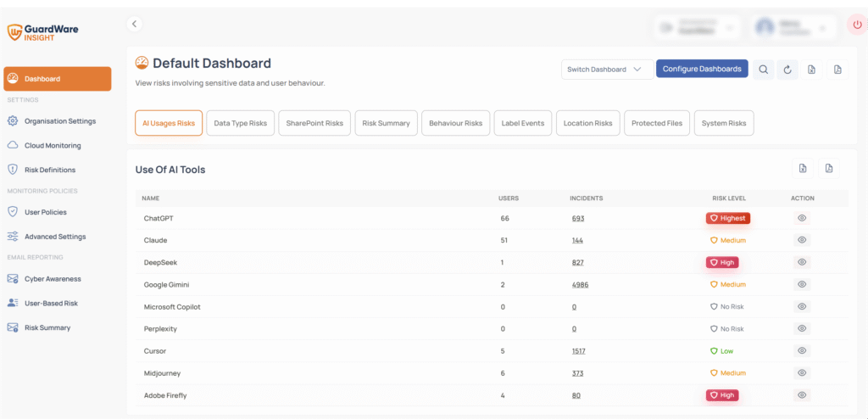Click the Organisation Settings gear icon
868x419 pixels.
(x=13, y=120)
